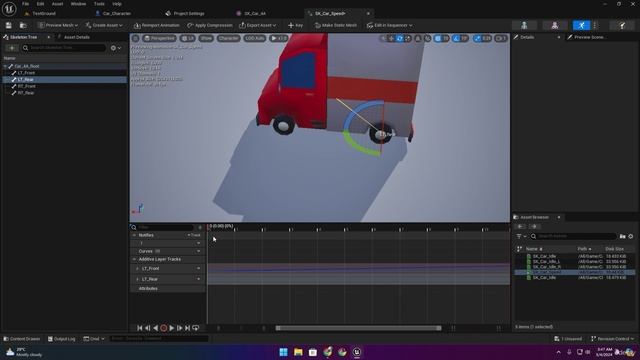This screenshot has height=360, width=640.
Task: Expand the LT_Front additive layer track
Action: [138, 269]
